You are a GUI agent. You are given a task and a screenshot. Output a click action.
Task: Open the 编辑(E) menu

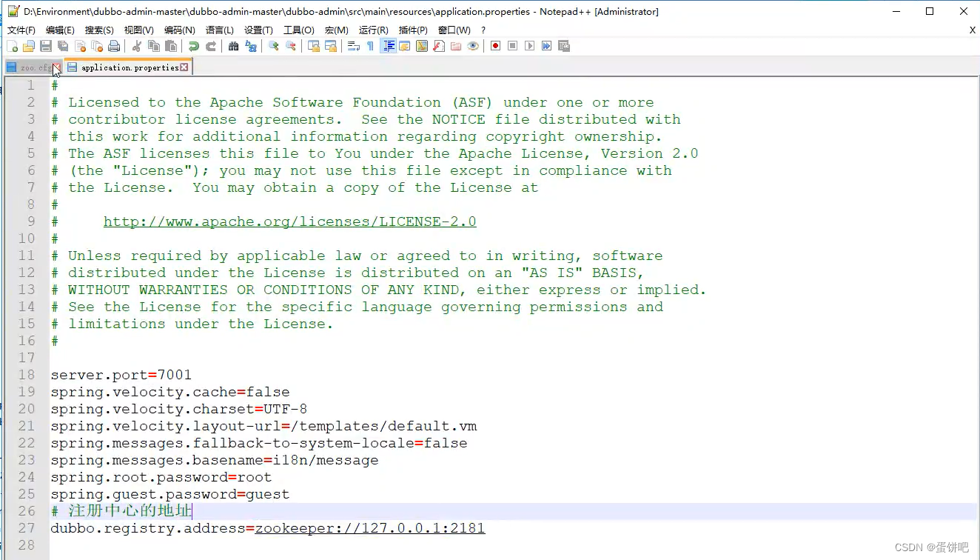click(x=60, y=30)
